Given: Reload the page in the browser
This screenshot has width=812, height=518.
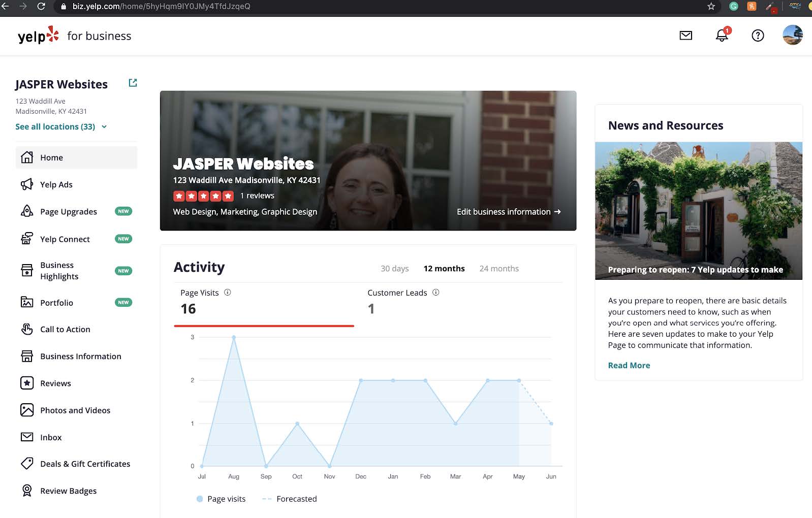Looking at the screenshot, I should click(x=41, y=7).
